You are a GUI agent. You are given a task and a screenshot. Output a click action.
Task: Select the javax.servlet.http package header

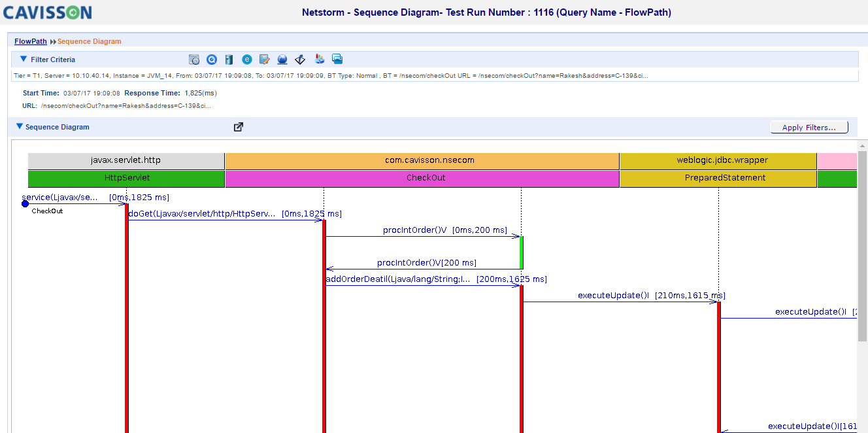click(126, 160)
